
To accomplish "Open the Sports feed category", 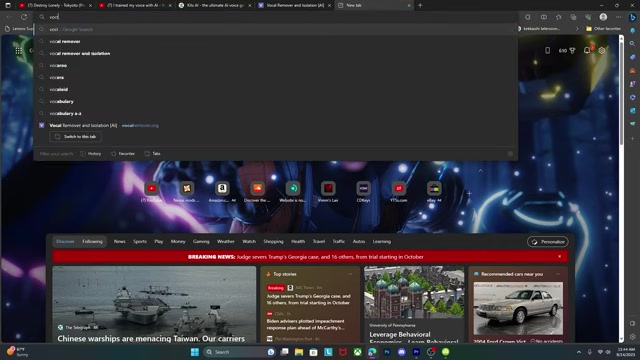I will (x=140, y=242).
